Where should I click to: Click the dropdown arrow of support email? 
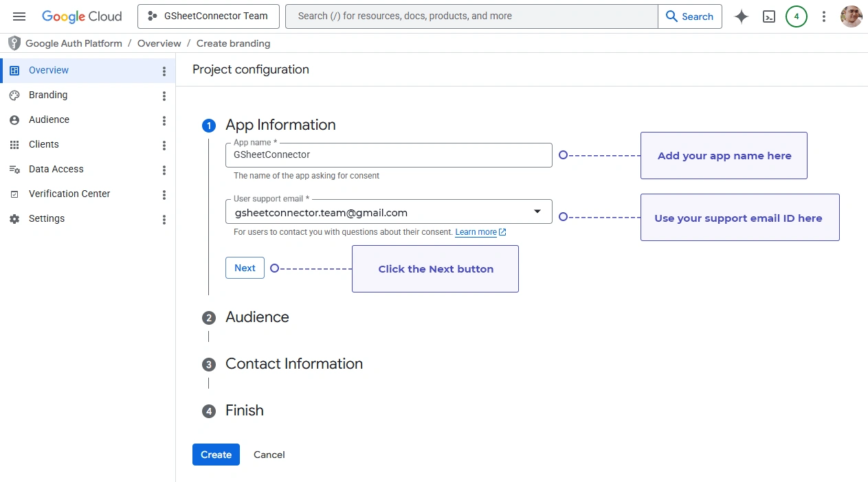tap(537, 211)
